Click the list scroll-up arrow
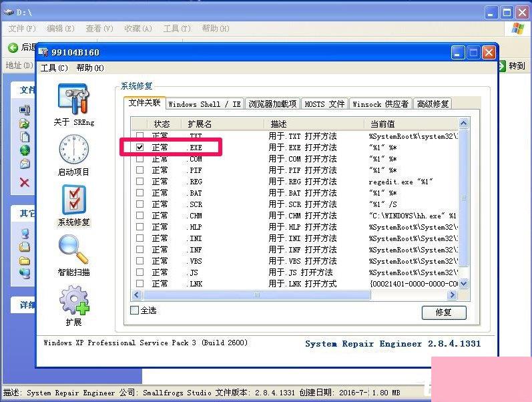 pos(464,124)
